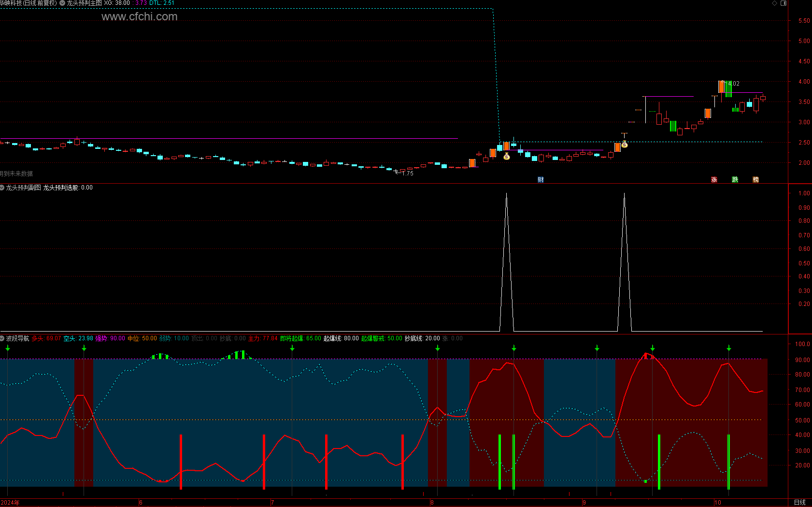This screenshot has height=507, width=812.
Task: Click the 1.75 low price label
Action: tap(407, 174)
